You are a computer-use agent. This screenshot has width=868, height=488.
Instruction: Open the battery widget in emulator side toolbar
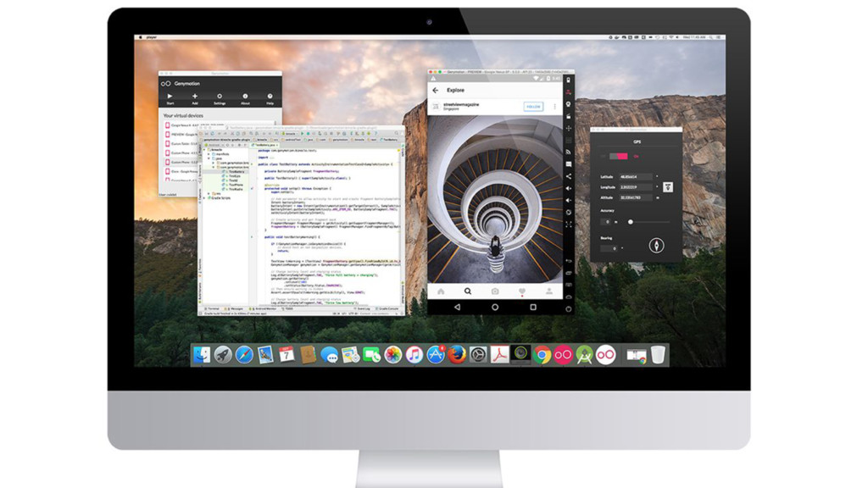pos(569,80)
